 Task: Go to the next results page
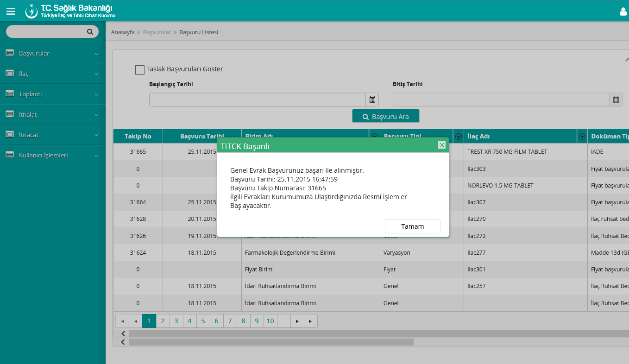click(297, 321)
